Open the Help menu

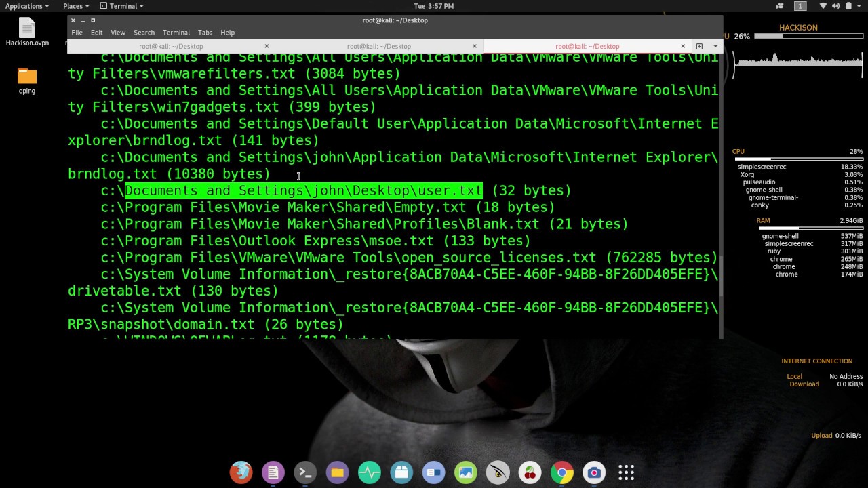tap(227, 33)
